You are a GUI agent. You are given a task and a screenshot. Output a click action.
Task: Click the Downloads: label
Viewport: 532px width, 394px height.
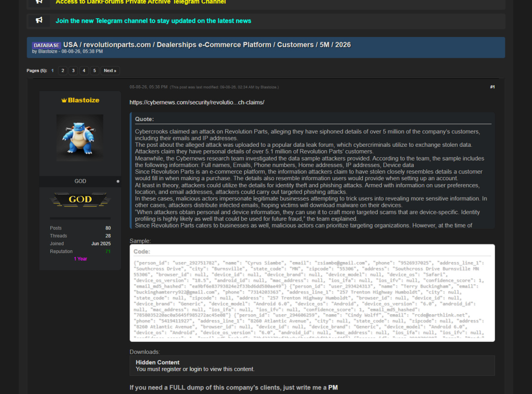pyautogui.click(x=144, y=352)
